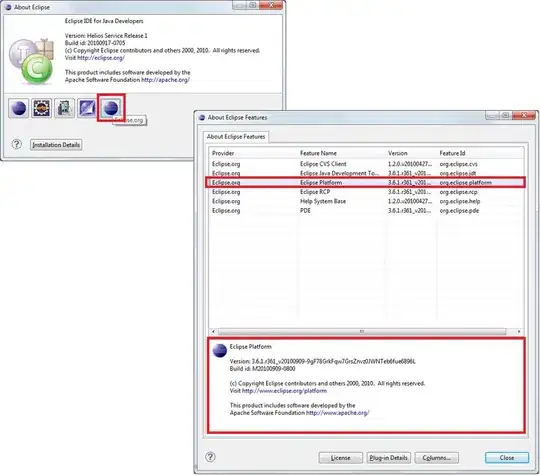The width and height of the screenshot is (540, 475).
Task: Open Plug-in Details
Action: (388, 458)
